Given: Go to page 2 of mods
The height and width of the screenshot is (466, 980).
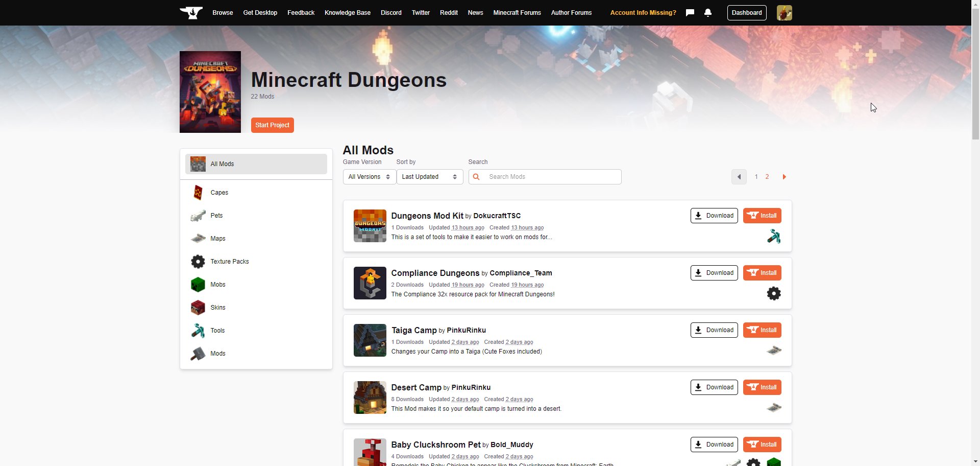Looking at the screenshot, I should pyautogui.click(x=767, y=177).
